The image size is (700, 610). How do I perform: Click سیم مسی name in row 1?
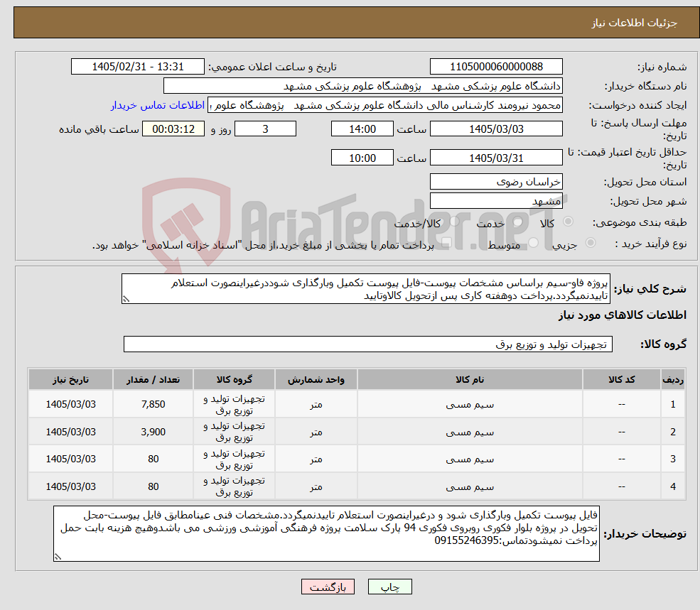pyautogui.click(x=470, y=404)
